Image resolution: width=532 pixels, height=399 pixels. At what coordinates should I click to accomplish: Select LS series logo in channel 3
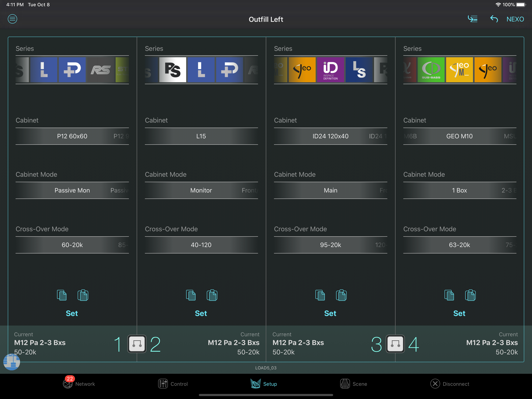click(x=359, y=70)
